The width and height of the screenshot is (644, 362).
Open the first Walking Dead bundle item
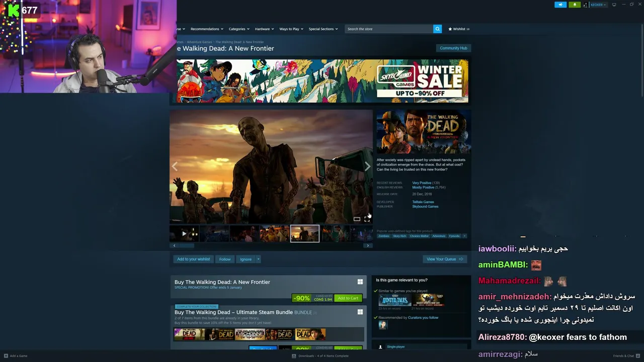[x=189, y=334]
